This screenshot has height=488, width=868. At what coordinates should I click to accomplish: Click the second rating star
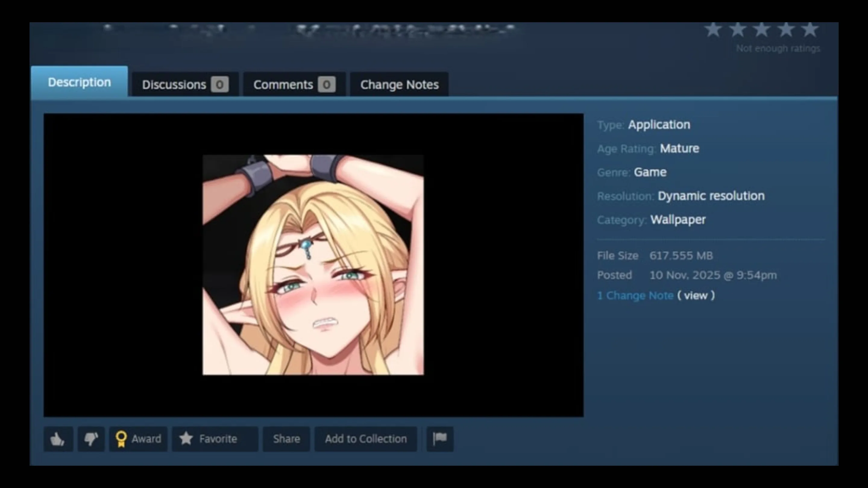(737, 30)
